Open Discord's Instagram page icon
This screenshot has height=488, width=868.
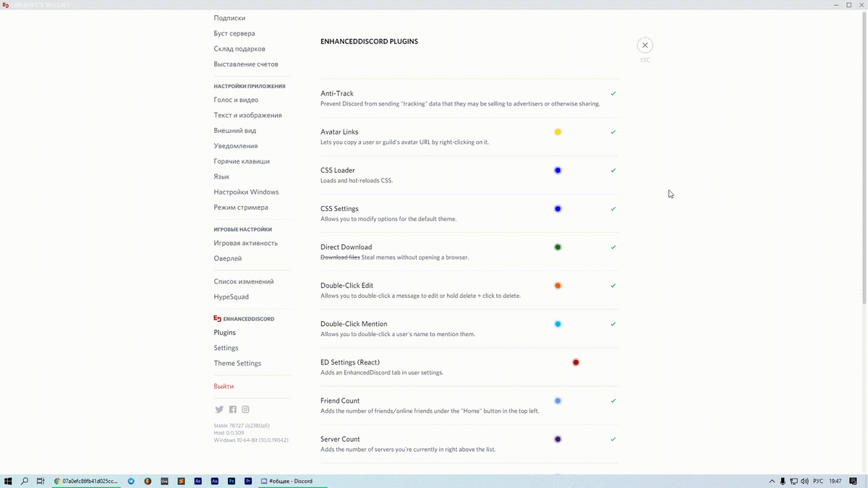(x=246, y=409)
